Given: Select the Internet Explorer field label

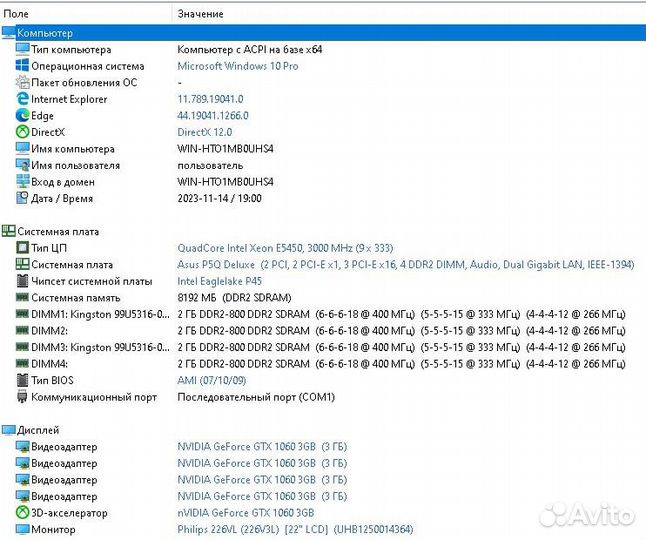Looking at the screenshot, I should (x=69, y=99).
